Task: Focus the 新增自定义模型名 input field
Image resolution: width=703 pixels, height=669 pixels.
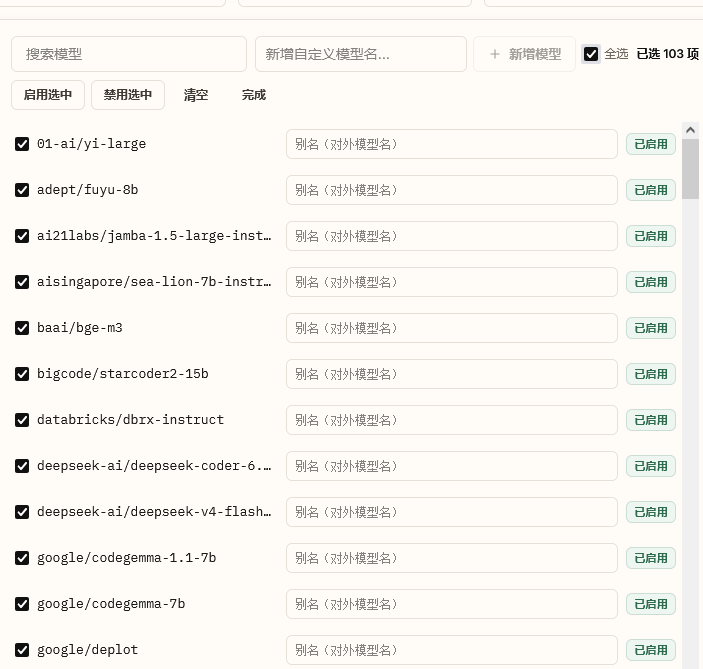Action: [x=361, y=54]
